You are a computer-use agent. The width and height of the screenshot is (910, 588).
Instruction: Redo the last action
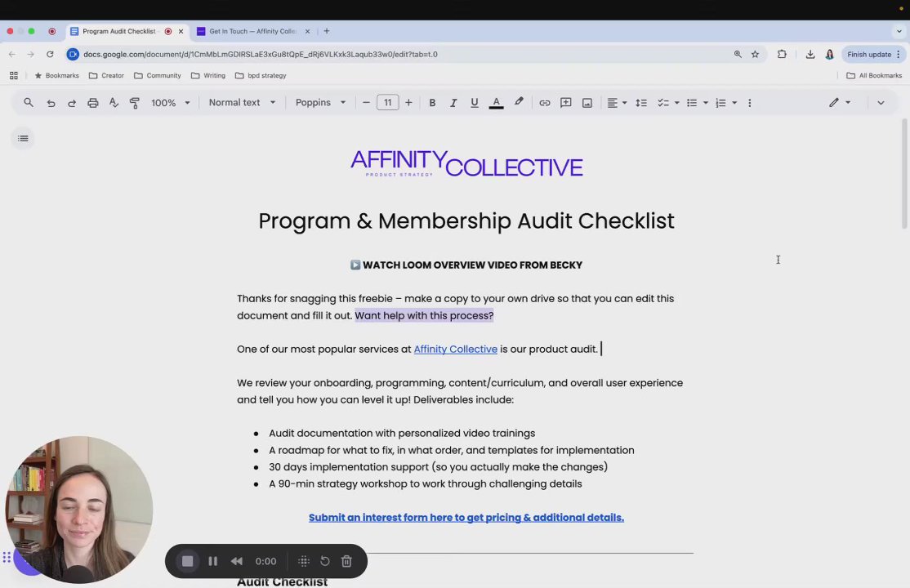click(72, 103)
